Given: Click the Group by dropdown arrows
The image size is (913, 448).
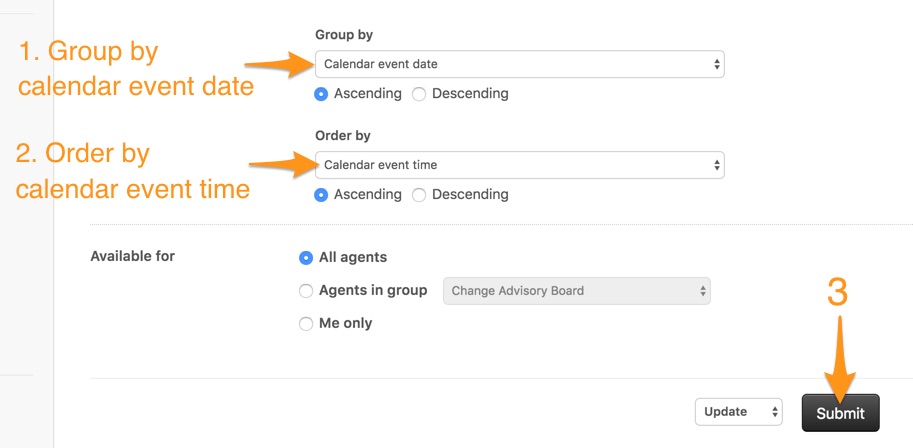Looking at the screenshot, I should point(717,64).
